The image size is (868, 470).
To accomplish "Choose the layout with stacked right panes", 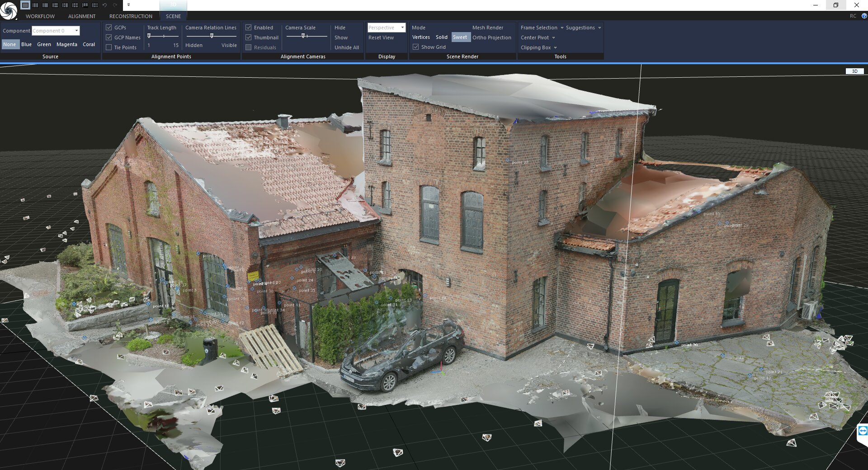I will (55, 5).
